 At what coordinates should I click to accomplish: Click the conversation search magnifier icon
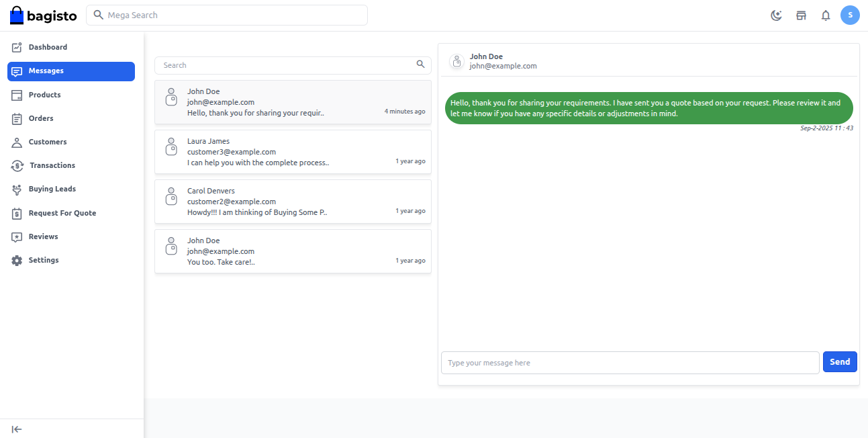pyautogui.click(x=420, y=64)
